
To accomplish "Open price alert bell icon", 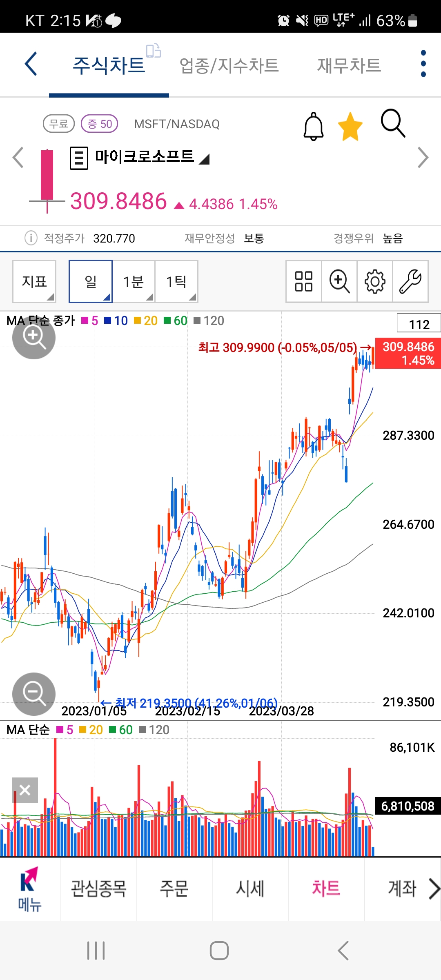I will (314, 126).
